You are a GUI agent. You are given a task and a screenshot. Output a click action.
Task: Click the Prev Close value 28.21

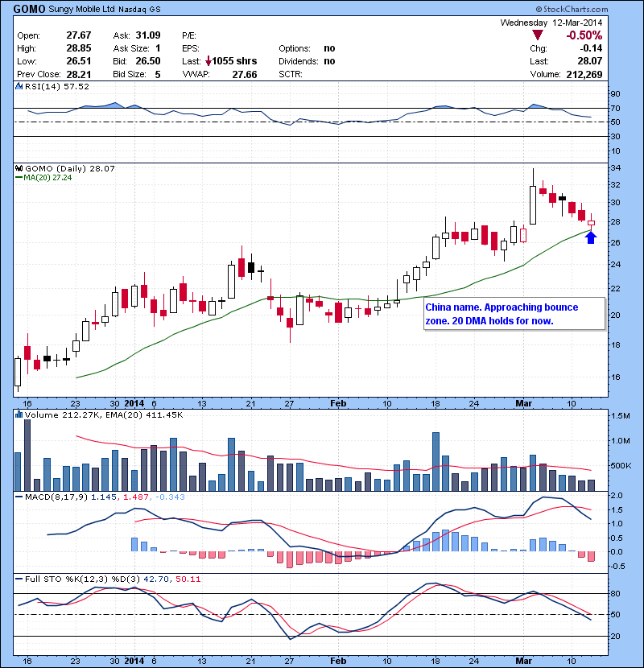click(x=79, y=75)
